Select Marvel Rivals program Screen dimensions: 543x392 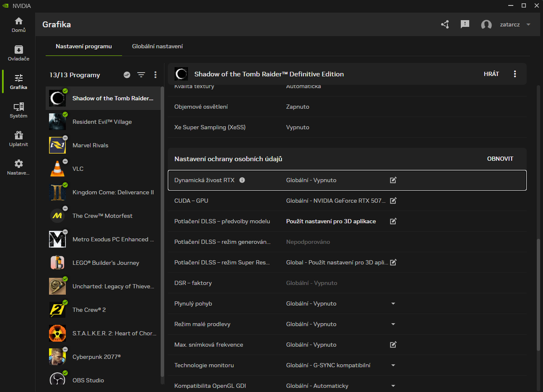[103, 146]
